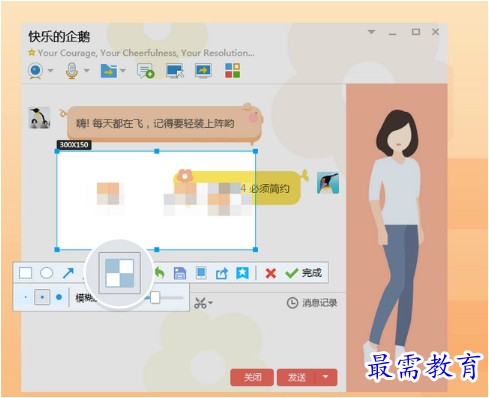
Task: Choose the largest brush size dot
Action: (59, 297)
